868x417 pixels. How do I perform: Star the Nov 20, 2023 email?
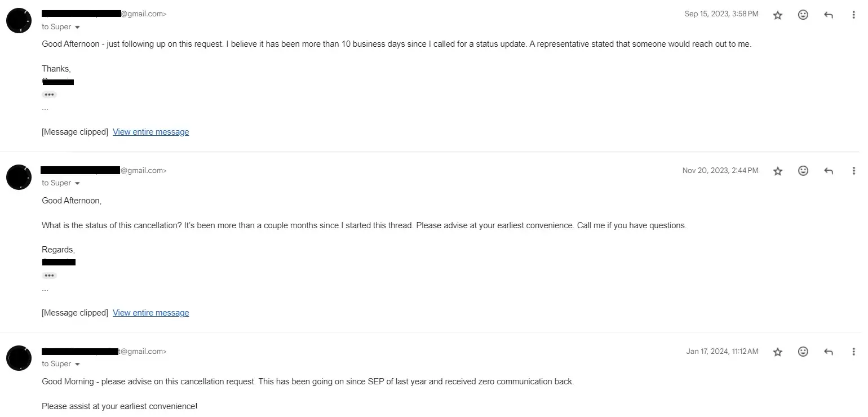pyautogui.click(x=778, y=171)
